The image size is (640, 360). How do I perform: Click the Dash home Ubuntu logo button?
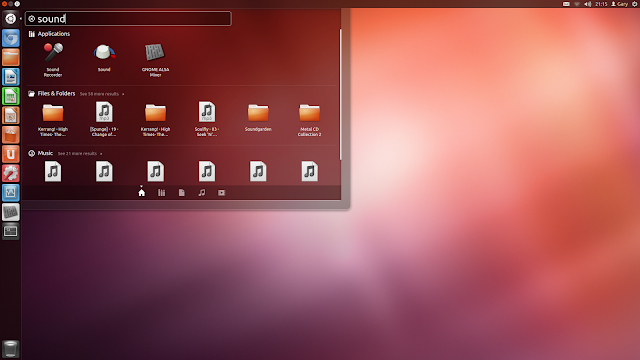tap(11, 18)
